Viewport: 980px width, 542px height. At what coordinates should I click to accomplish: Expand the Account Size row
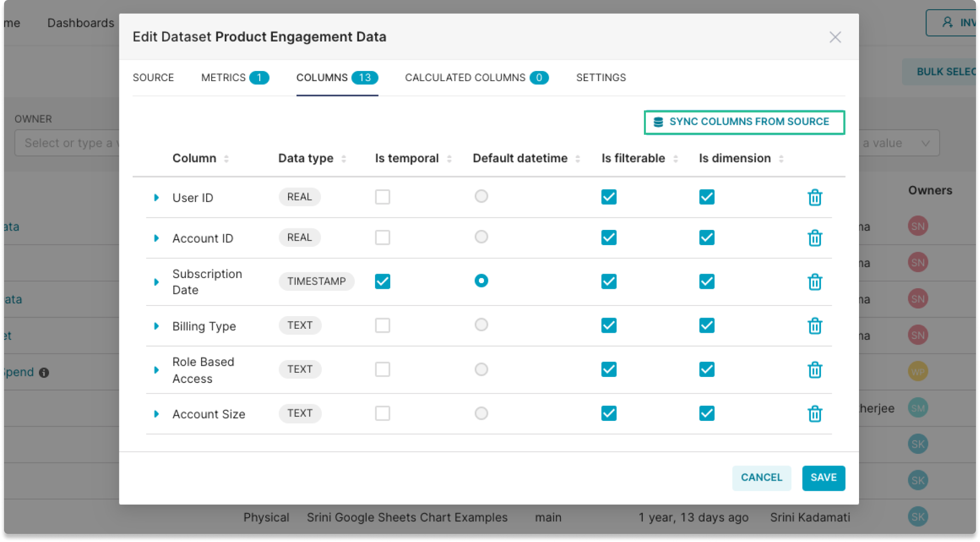click(x=156, y=414)
